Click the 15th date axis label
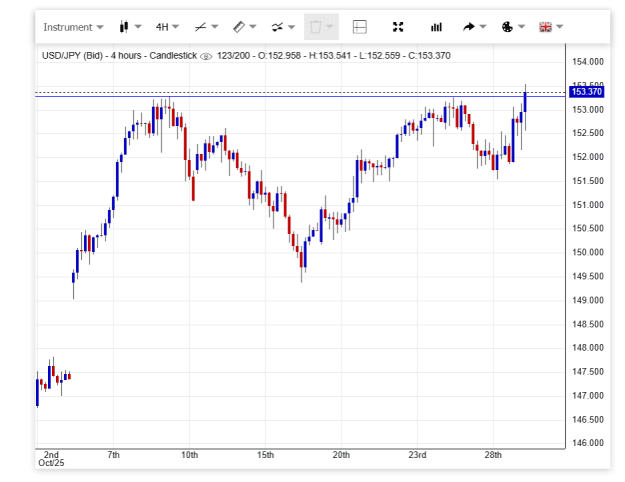Screen dimensions: 625x482 [265, 455]
